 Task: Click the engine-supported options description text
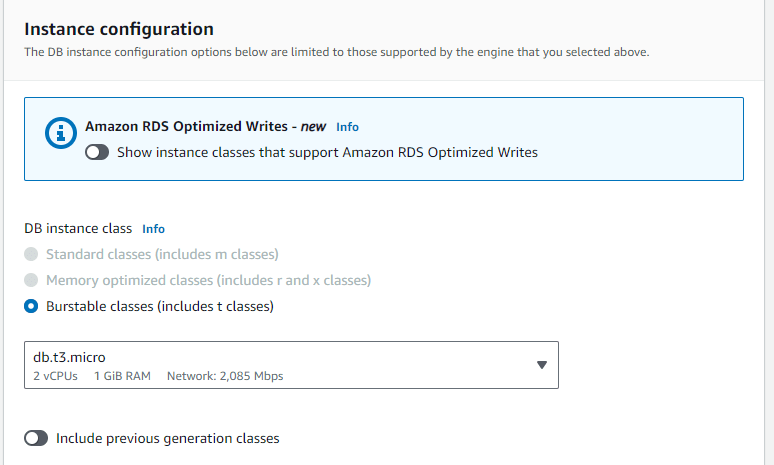337,52
